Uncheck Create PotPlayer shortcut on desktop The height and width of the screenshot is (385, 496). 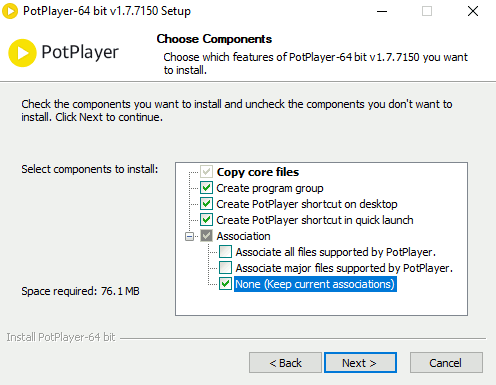206,204
